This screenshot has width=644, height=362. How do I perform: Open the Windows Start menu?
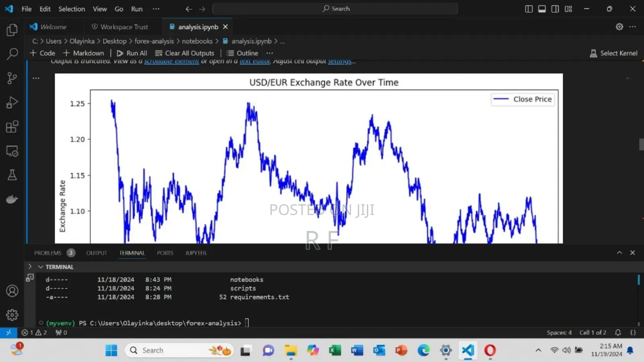[111, 350]
